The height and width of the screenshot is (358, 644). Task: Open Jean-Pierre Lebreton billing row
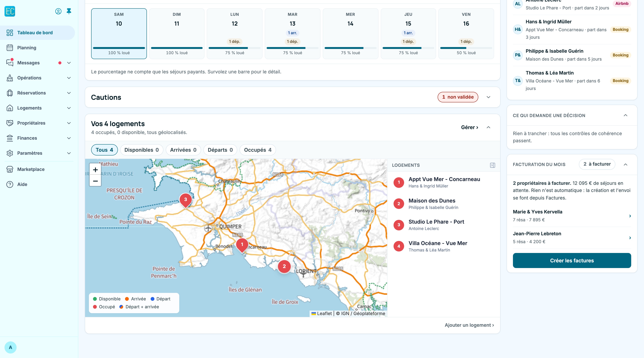572,238
